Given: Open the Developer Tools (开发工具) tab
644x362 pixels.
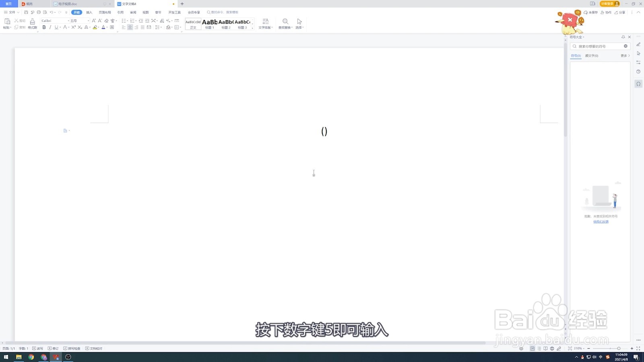Looking at the screenshot, I should coord(174,12).
